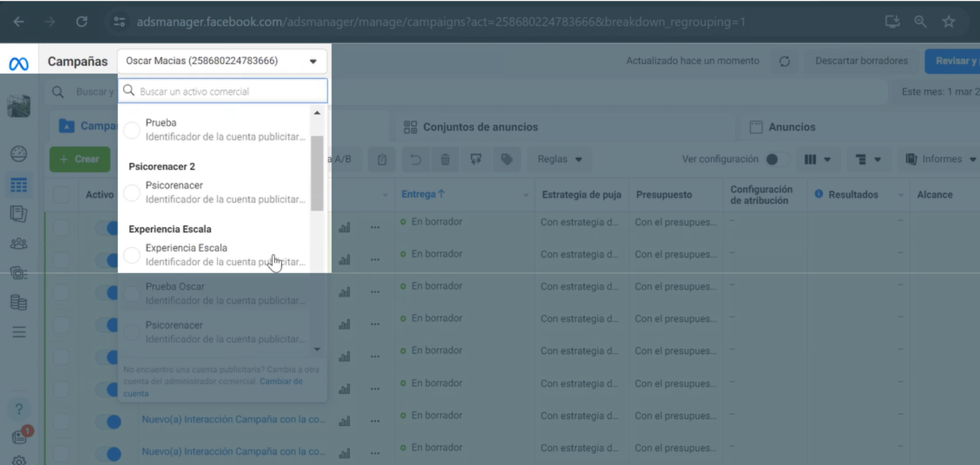The image size is (980, 465).
Task: Open the Help question mark icon
Action: [19, 409]
